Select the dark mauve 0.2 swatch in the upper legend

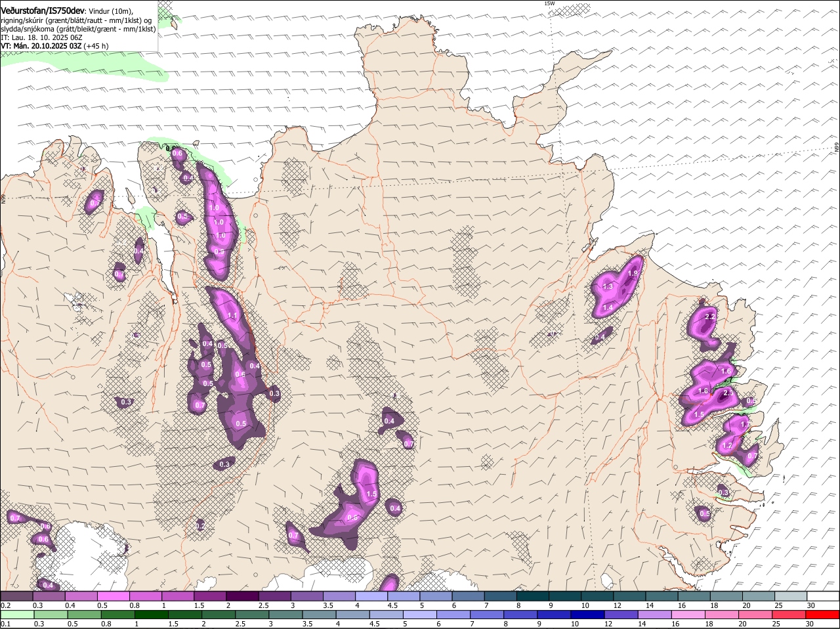[16, 596]
